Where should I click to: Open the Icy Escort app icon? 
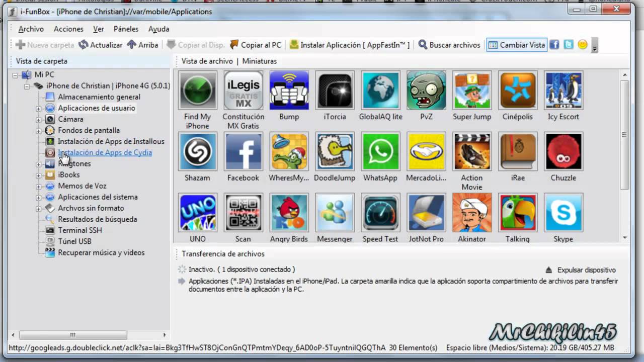(563, 90)
